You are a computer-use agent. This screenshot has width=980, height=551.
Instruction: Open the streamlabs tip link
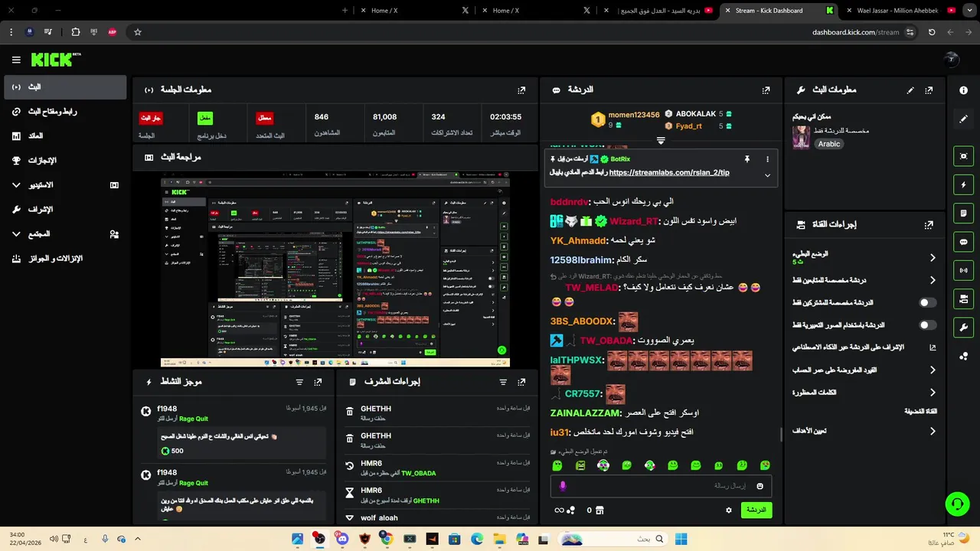pos(669,172)
